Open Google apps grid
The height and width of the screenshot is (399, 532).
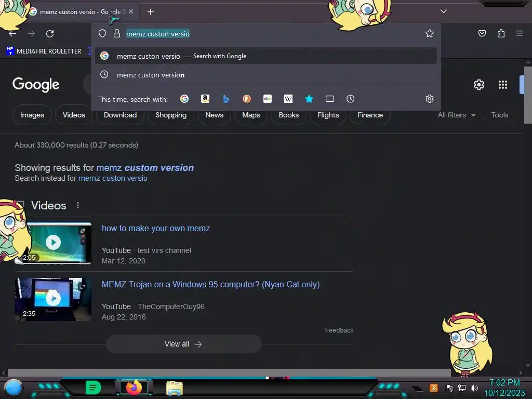tap(503, 85)
